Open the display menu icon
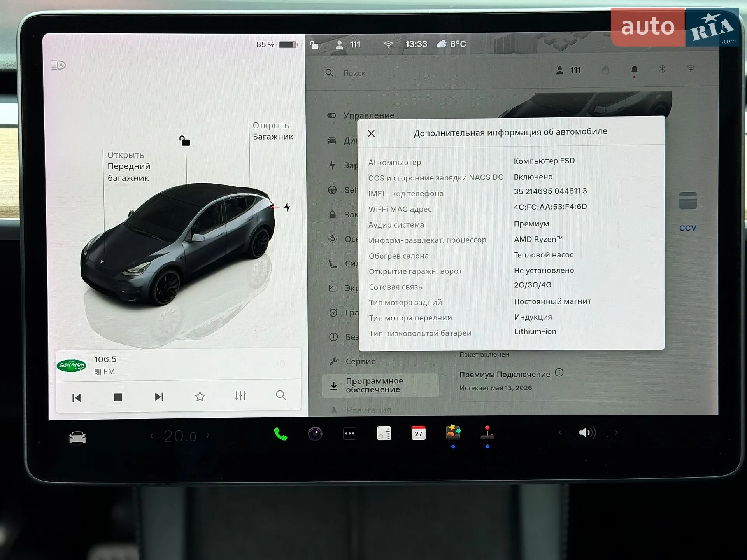The width and height of the screenshot is (747, 560). (333, 288)
